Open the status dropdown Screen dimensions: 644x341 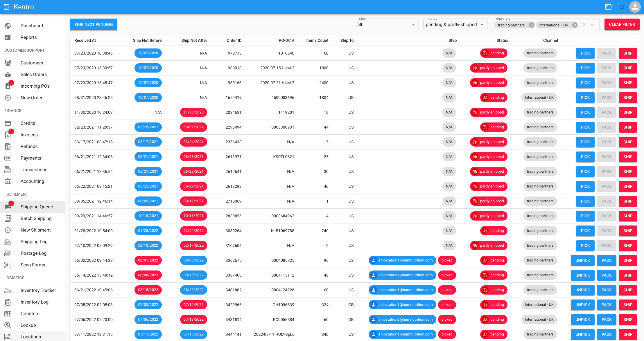pyautogui.click(x=455, y=25)
